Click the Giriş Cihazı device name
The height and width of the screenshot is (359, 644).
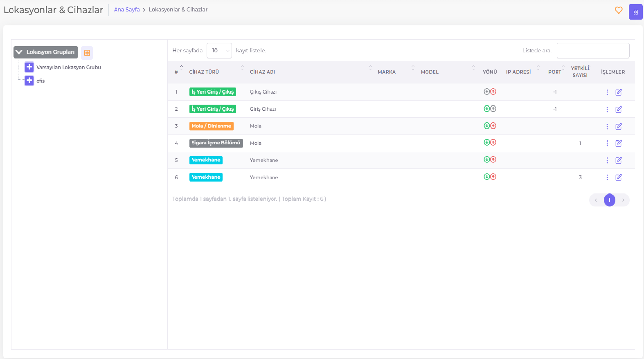point(263,109)
